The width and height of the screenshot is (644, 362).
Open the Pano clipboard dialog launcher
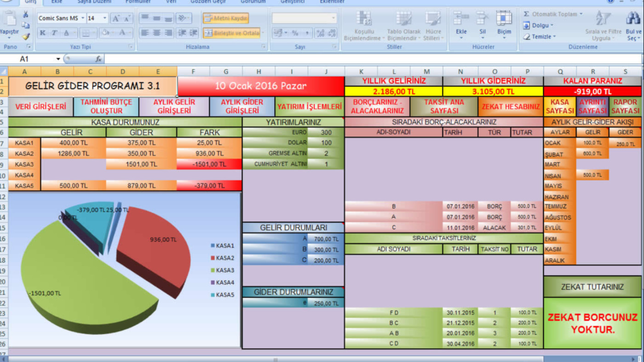coord(29,47)
